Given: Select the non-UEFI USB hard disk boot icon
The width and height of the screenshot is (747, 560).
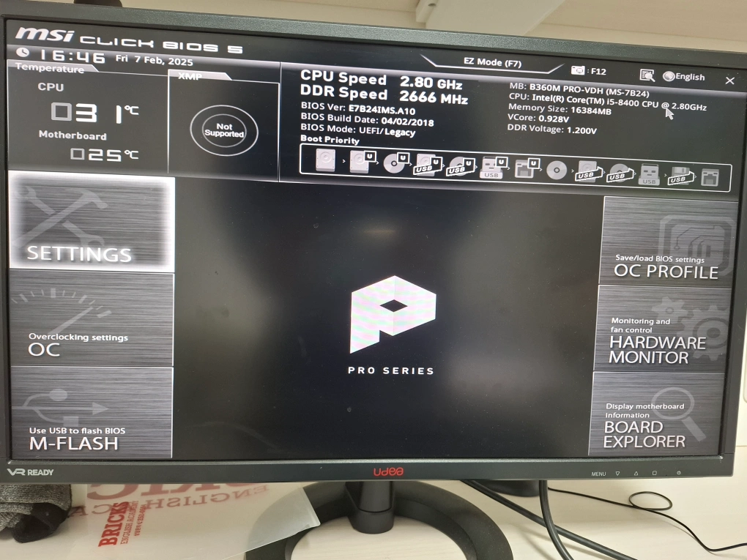Looking at the screenshot, I should click(x=588, y=171).
